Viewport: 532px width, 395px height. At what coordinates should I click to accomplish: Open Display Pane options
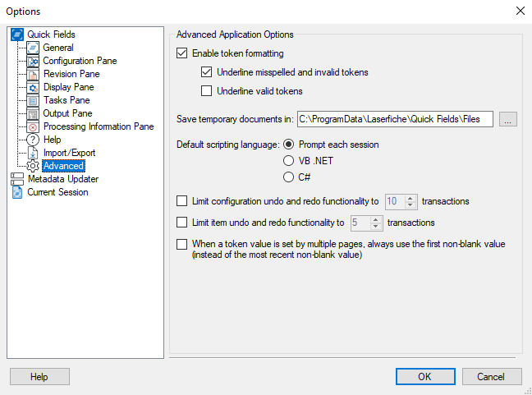coord(68,87)
